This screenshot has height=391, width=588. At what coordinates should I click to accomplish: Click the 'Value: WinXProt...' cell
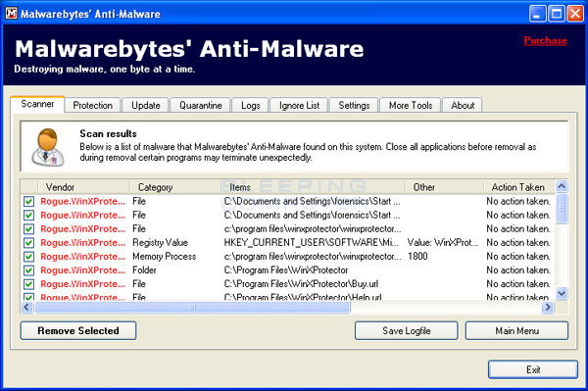(x=443, y=243)
